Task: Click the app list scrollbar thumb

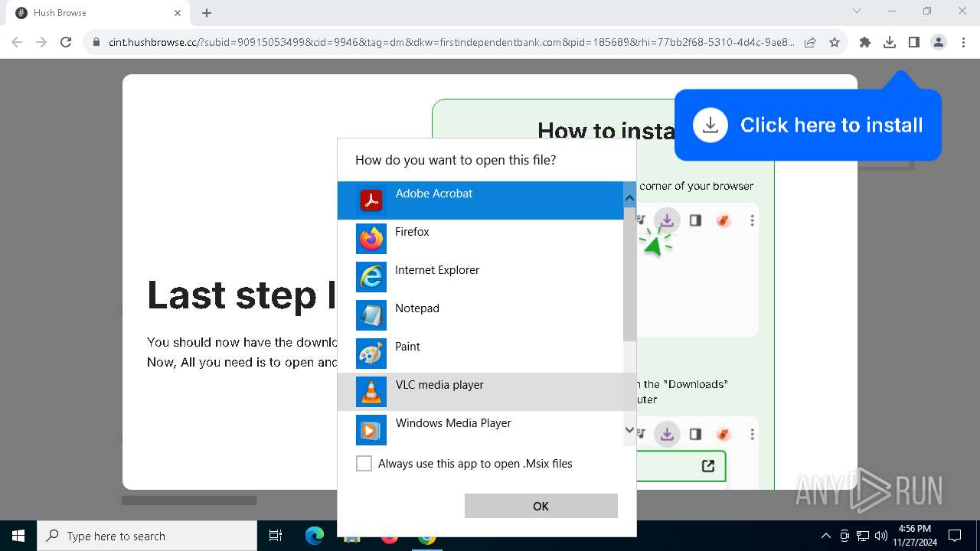Action: pyautogui.click(x=629, y=274)
